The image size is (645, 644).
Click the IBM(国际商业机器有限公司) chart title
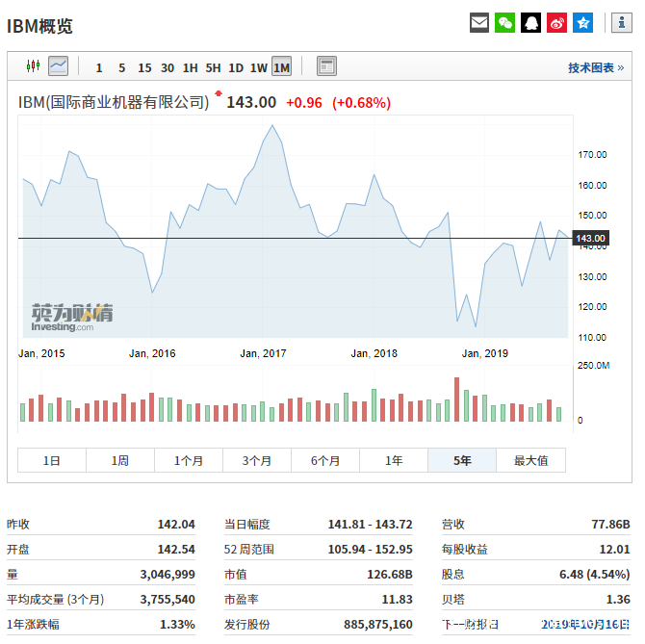pyautogui.click(x=114, y=102)
